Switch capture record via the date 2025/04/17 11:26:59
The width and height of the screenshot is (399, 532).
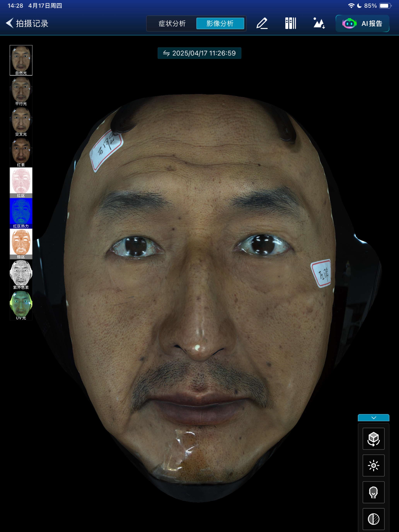coord(199,53)
